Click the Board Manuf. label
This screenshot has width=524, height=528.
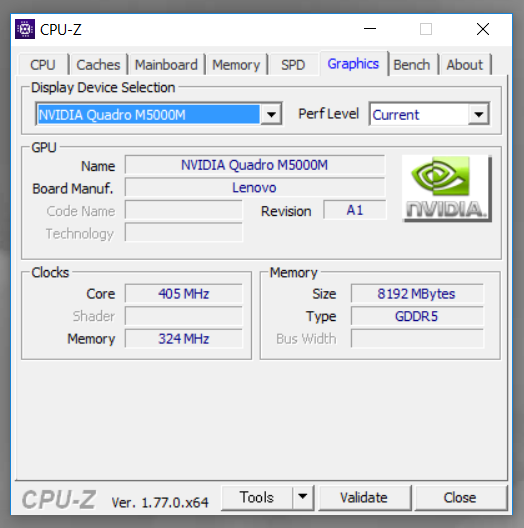coord(73,189)
